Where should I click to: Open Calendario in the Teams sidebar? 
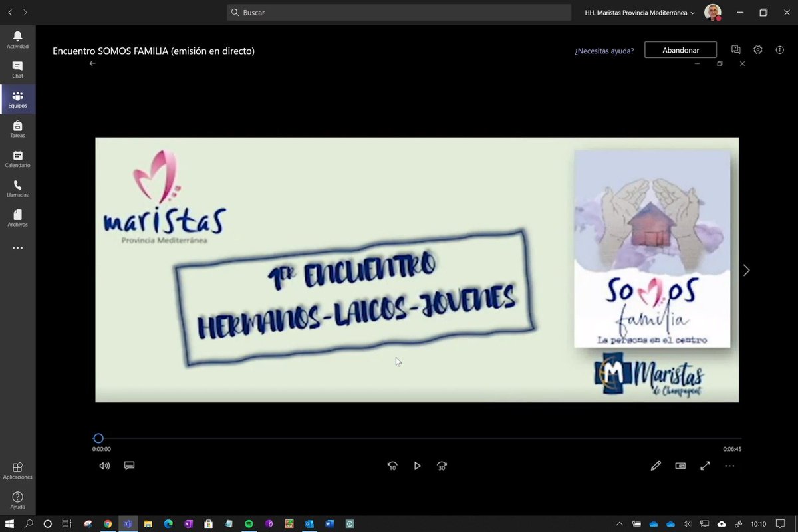click(17, 159)
